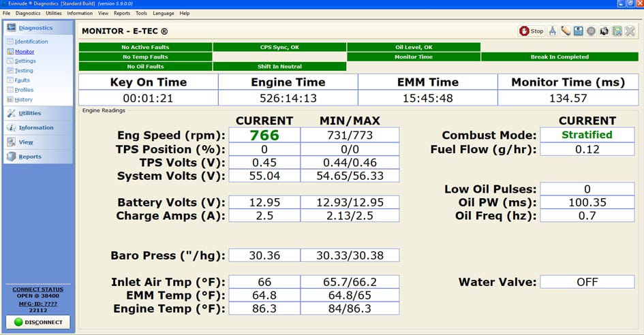Open Profiles in the sidebar

24,90
